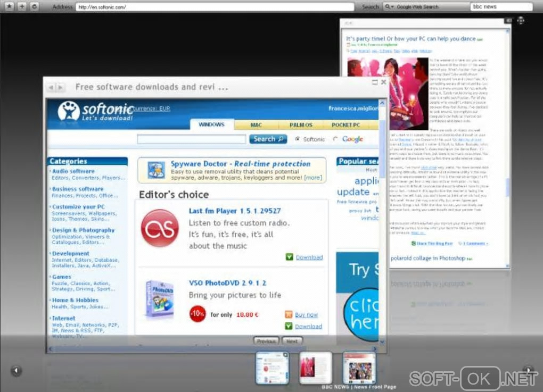This screenshot has height=392, width=543.
Task: Click the update link in Popular searches
Action: (353, 191)
